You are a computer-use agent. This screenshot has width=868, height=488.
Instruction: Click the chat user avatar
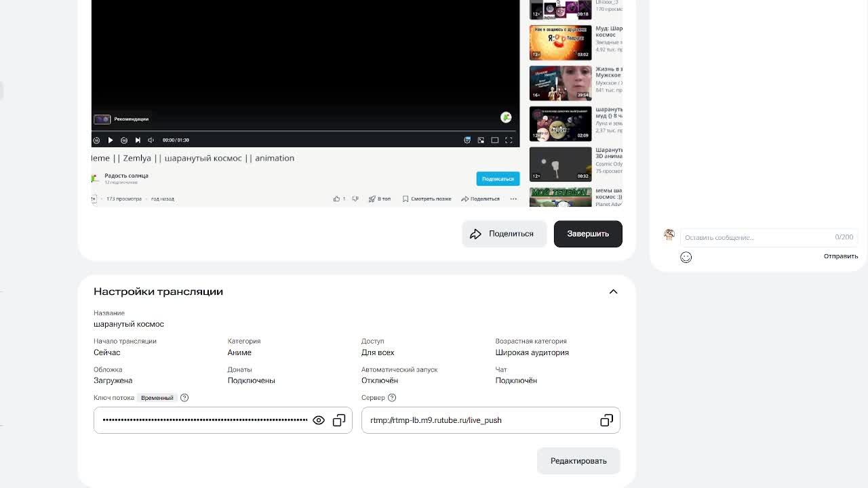pyautogui.click(x=669, y=235)
